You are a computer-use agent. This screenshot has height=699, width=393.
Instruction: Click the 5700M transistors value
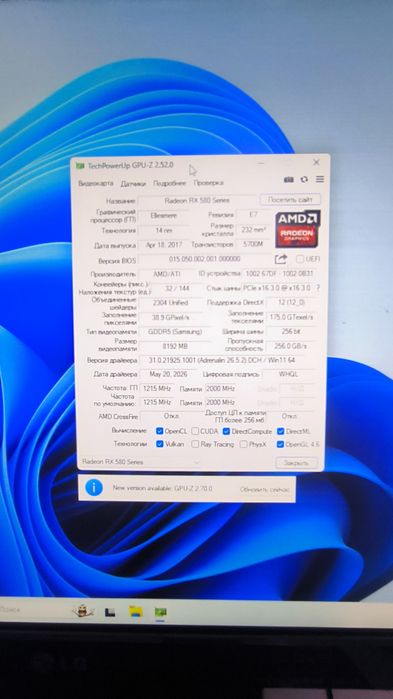[253, 244]
